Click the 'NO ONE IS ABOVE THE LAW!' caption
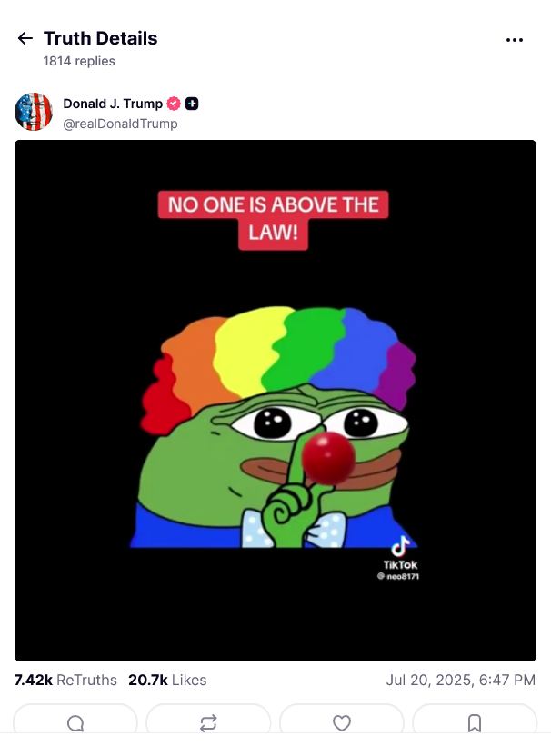Image resolution: width=551 pixels, height=756 pixels. point(273,220)
